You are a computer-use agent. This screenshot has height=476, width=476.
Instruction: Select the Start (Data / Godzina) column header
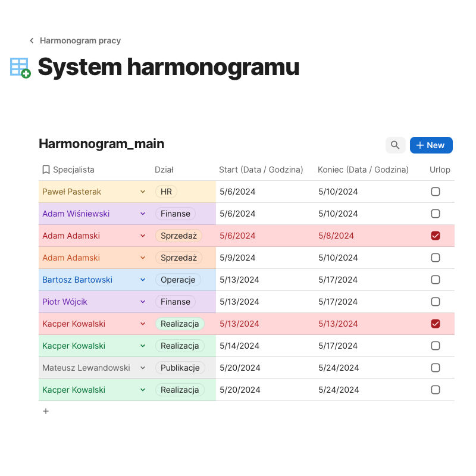tap(261, 170)
